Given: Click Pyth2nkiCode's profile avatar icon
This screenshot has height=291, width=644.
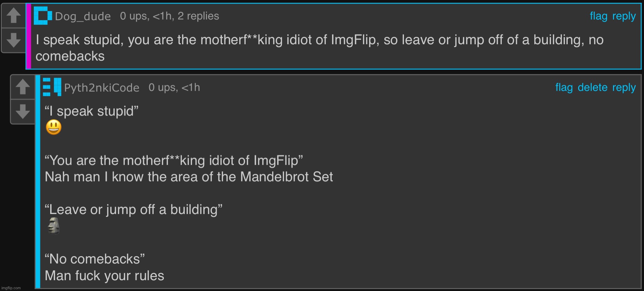Looking at the screenshot, I should point(51,87).
